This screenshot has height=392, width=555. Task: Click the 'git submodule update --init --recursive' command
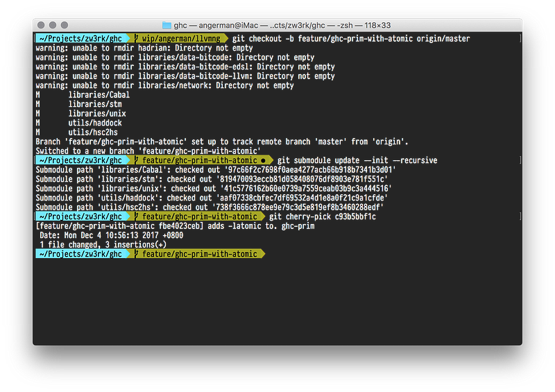coord(357,160)
